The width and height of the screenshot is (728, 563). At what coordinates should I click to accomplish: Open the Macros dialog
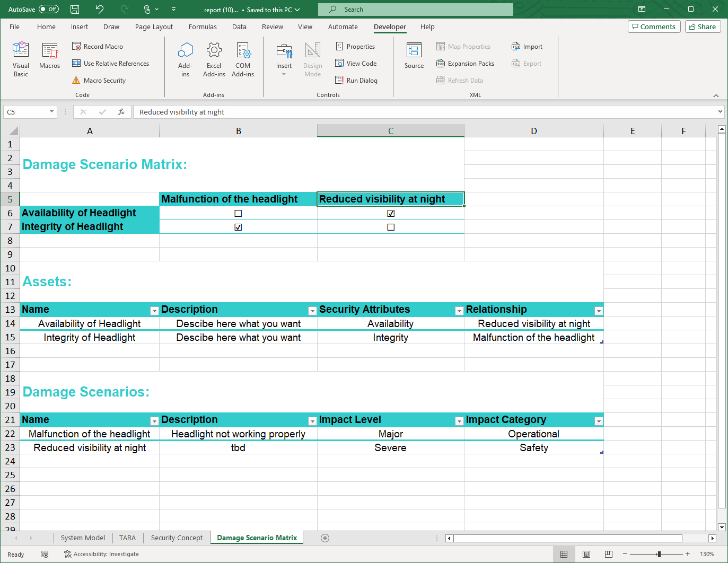50,56
